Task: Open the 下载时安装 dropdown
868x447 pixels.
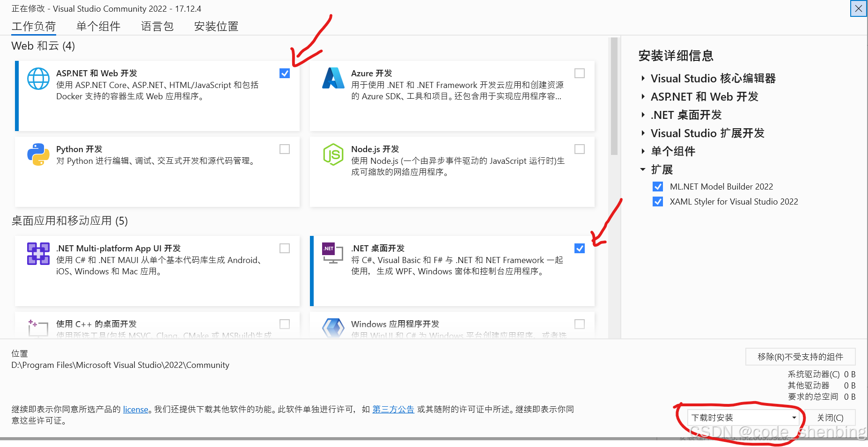Action: tap(743, 418)
